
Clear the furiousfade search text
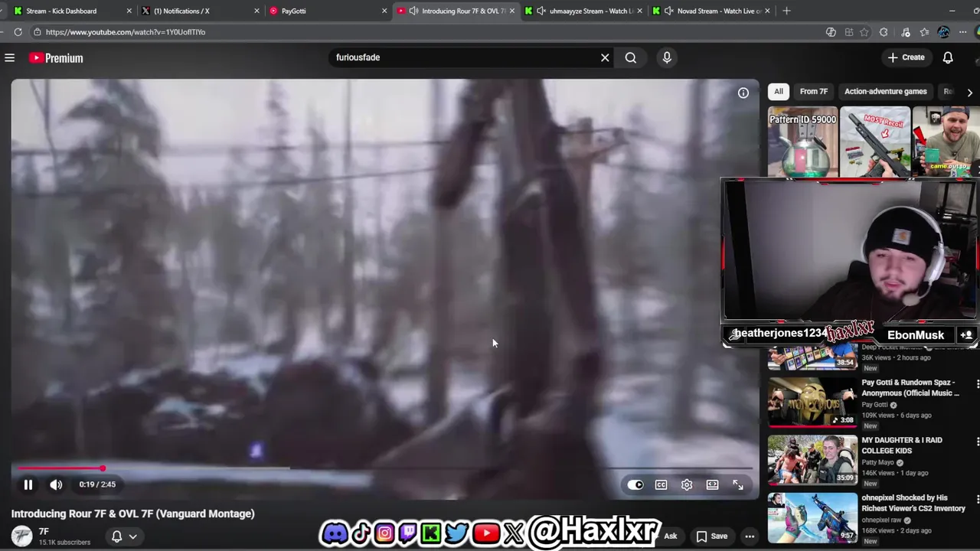[605, 57]
